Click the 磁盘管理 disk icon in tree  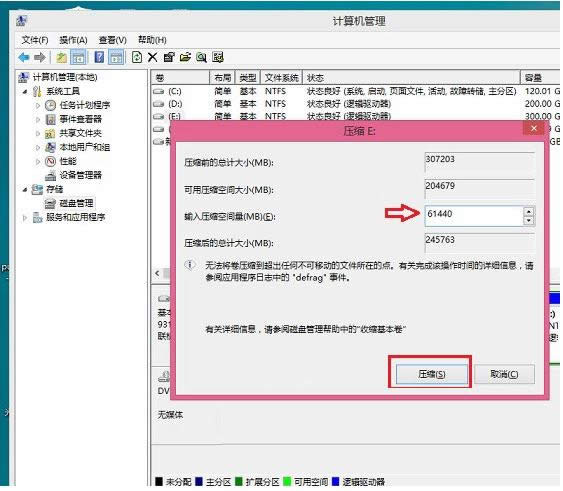tap(50, 204)
